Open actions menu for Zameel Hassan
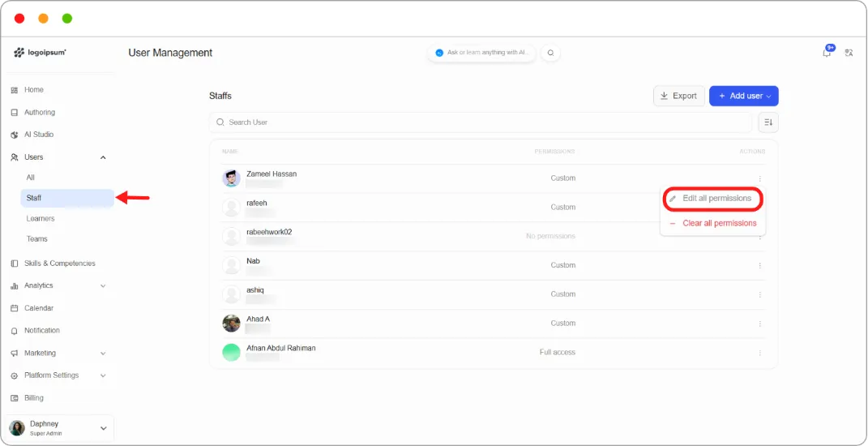Viewport: 868px width, 446px height. coord(760,178)
